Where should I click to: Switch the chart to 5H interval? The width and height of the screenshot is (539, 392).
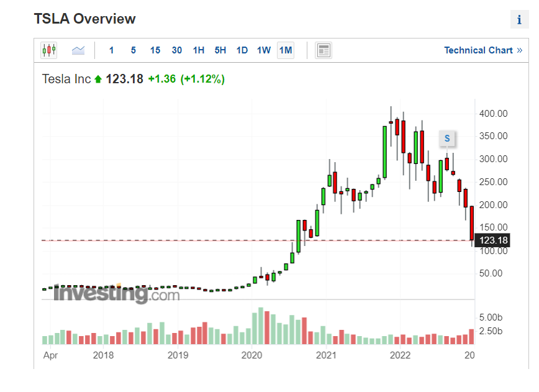click(x=220, y=50)
